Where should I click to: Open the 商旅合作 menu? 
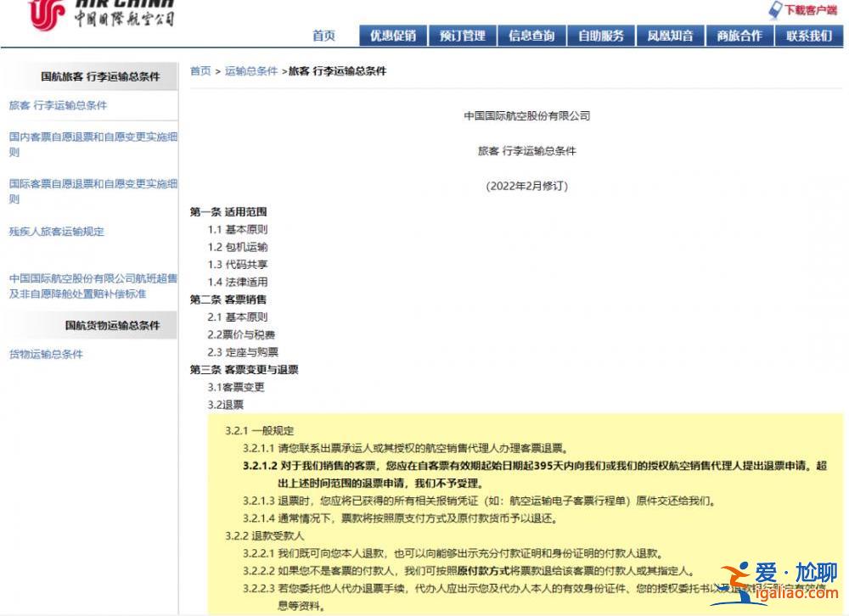pos(739,36)
